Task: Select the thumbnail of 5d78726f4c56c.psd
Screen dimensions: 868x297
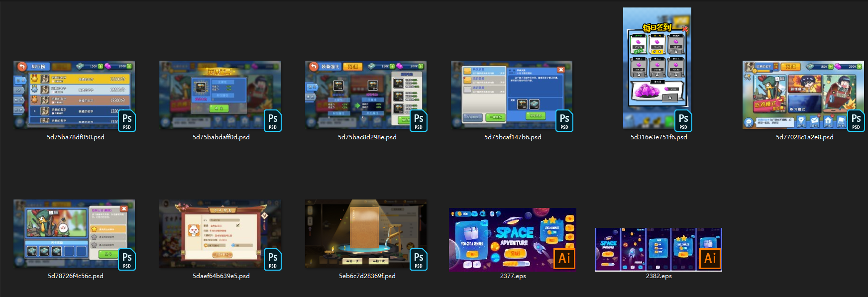Action: (74, 234)
